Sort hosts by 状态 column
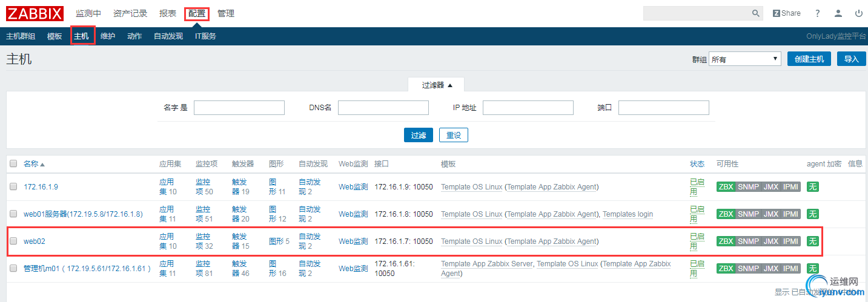Viewport: 868px width, 302px height. pyautogui.click(x=697, y=164)
